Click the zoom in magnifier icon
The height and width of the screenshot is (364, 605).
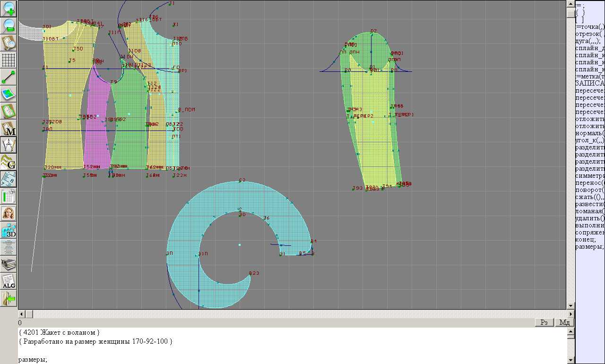[x=9, y=9]
